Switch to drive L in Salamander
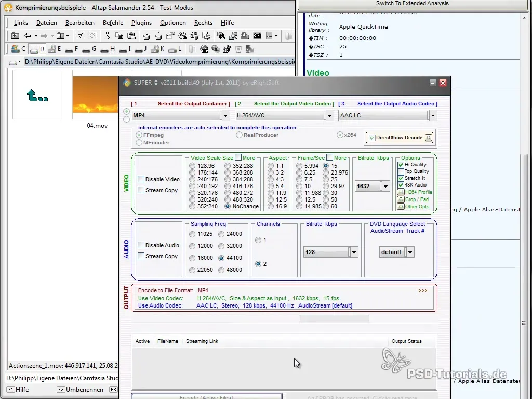 point(175,49)
